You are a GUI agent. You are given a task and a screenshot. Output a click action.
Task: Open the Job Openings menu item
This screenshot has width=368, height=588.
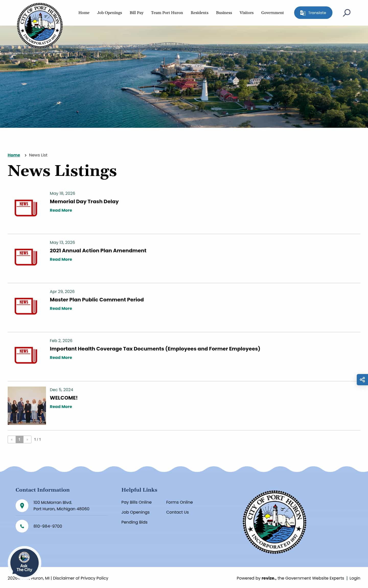point(109,13)
